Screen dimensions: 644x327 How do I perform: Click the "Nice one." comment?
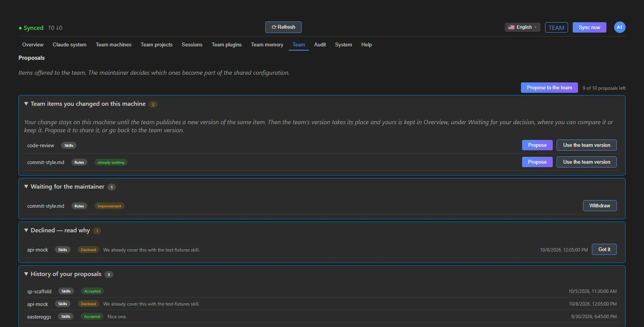117,317
